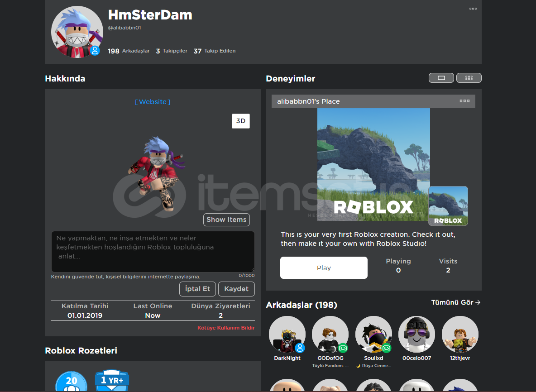536x392 pixels.
Task: Click the online status icon on DarkNight
Action: tap(300, 348)
